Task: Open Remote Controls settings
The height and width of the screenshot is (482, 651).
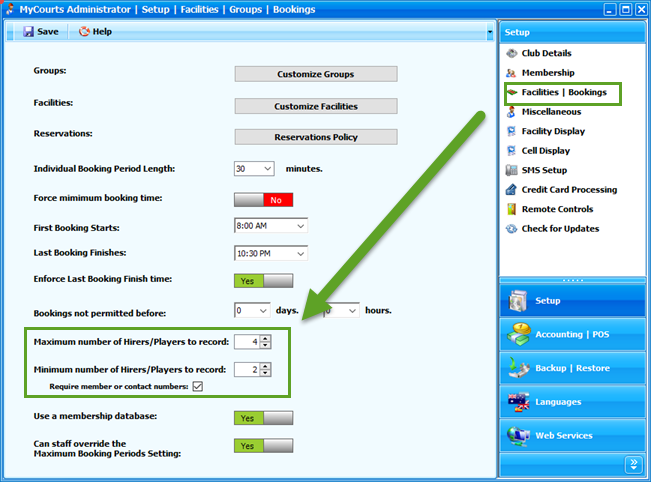Action: pyautogui.click(x=556, y=209)
